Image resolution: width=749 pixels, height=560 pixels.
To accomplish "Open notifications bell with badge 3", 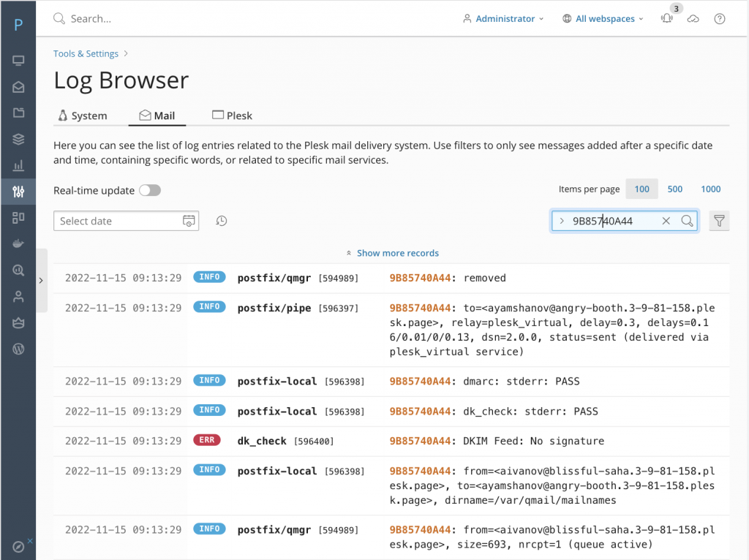I will tap(667, 18).
